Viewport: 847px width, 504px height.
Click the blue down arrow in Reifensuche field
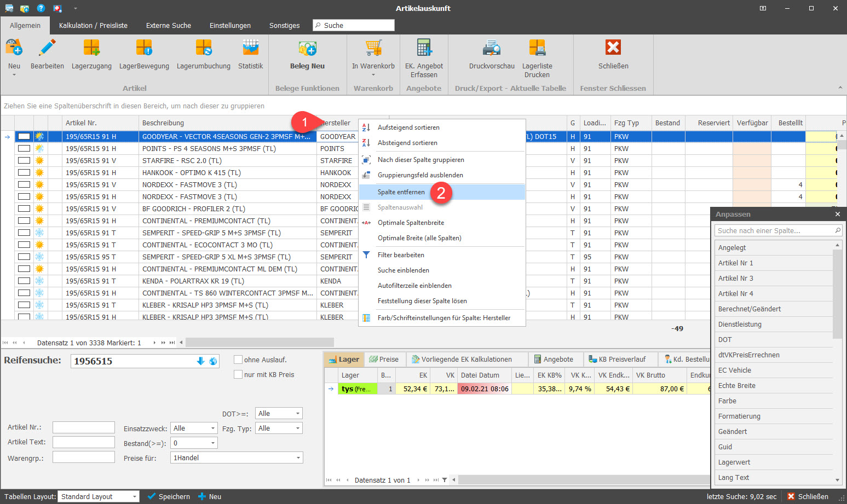[200, 361]
